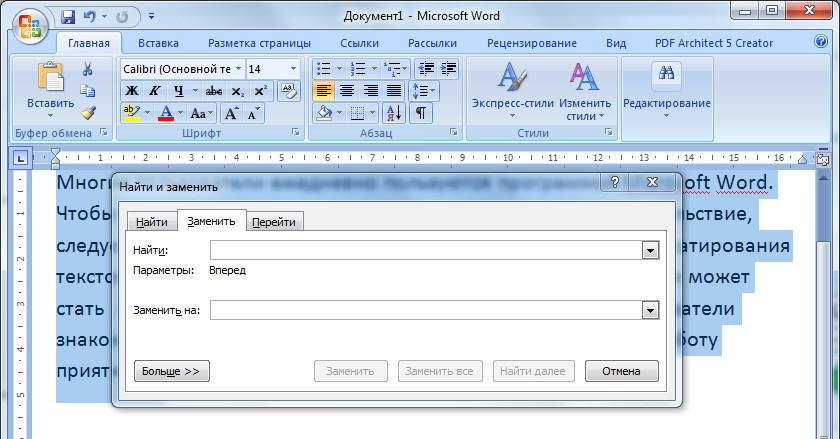Screen dimensions: 840x439
Task: Click the Больше >> button
Action: [x=171, y=371]
